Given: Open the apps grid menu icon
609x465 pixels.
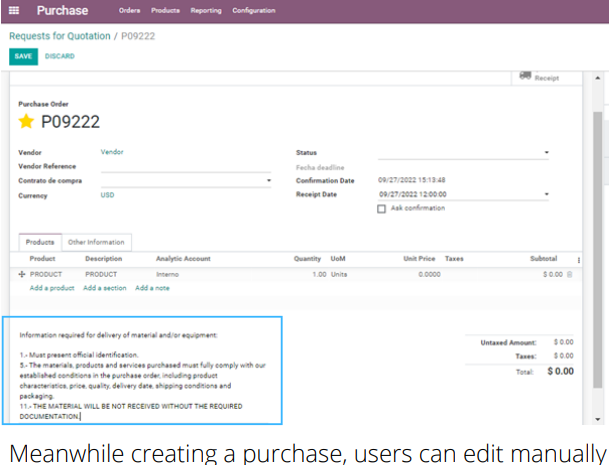Looking at the screenshot, I should click(x=14, y=10).
